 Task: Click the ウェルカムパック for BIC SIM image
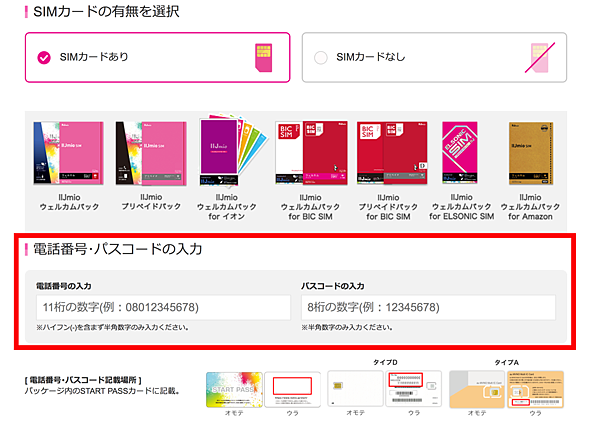click(311, 153)
